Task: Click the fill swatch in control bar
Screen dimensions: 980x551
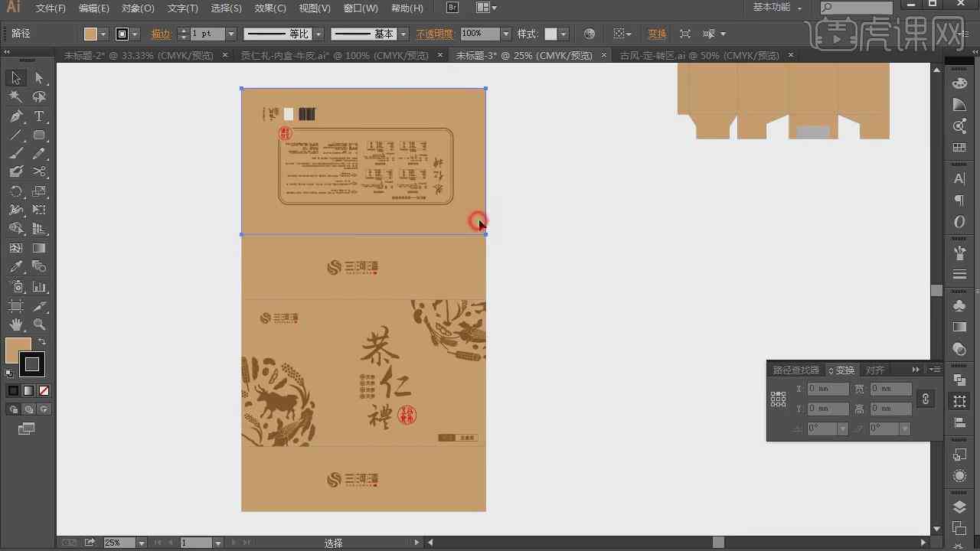Action: click(x=91, y=34)
